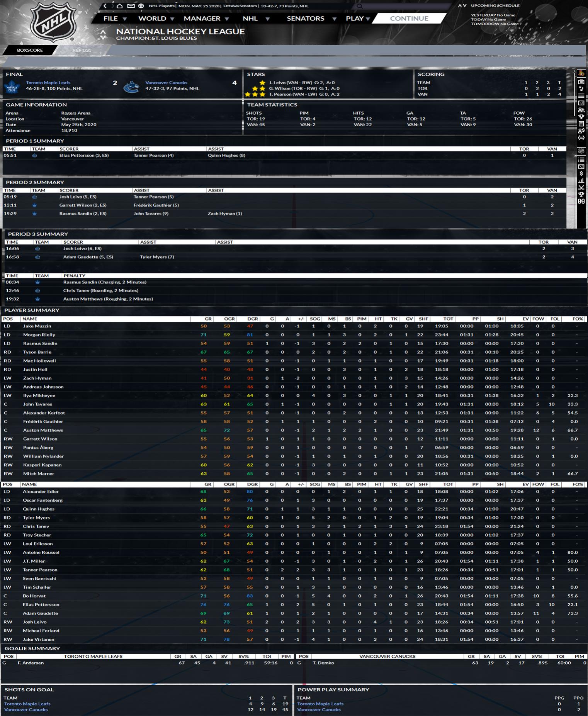Open the FILE dropdown menu
Screen dimensions: 588x716
pyautogui.click(x=115, y=19)
